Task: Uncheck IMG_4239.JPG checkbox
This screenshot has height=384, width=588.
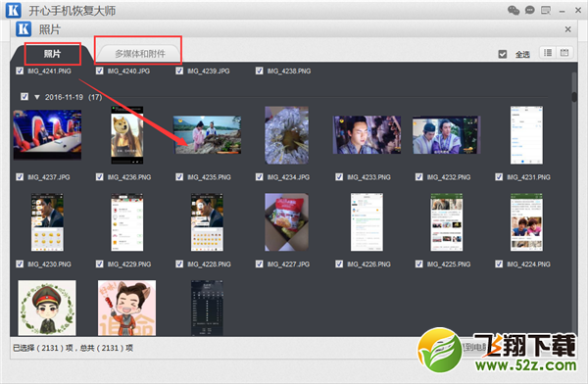Action: pos(179,71)
